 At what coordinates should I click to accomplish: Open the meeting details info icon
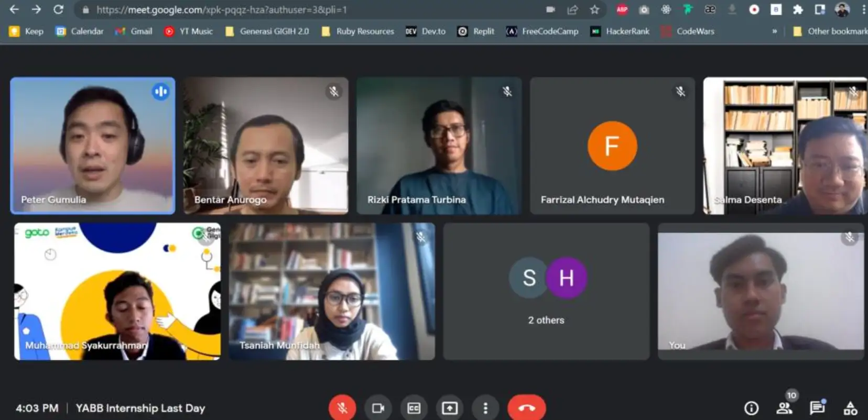coord(751,408)
